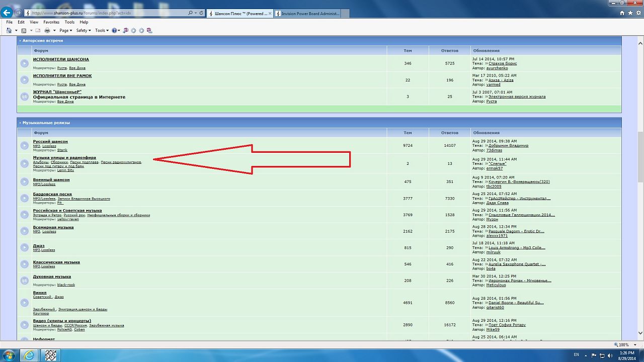Click forum status icon beside Русский шансон
This screenshot has width=644, height=362.
pyautogui.click(x=24, y=146)
